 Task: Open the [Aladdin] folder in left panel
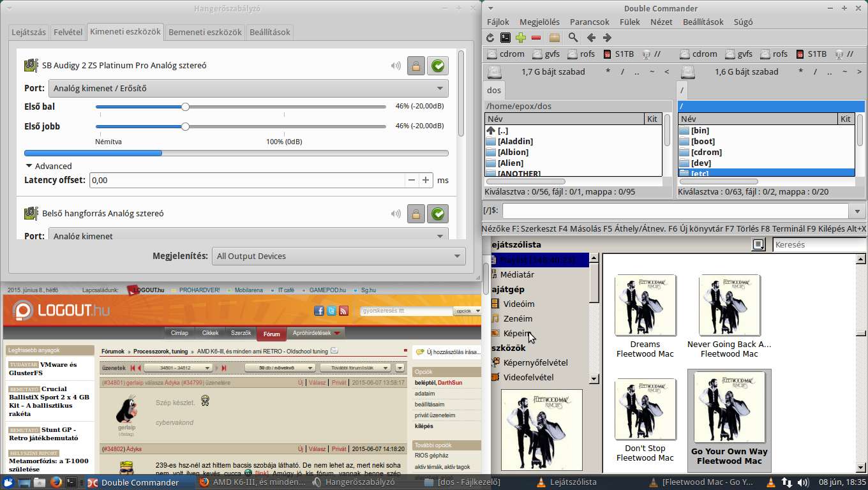point(515,142)
